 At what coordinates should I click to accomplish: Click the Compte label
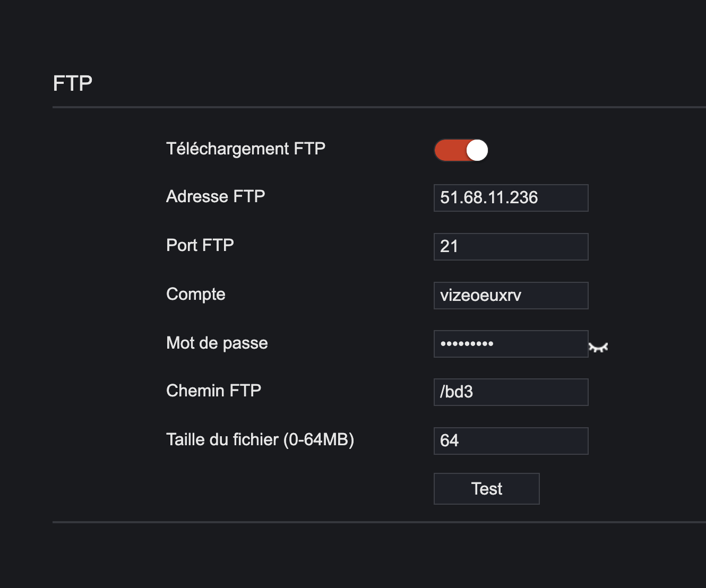click(x=196, y=295)
